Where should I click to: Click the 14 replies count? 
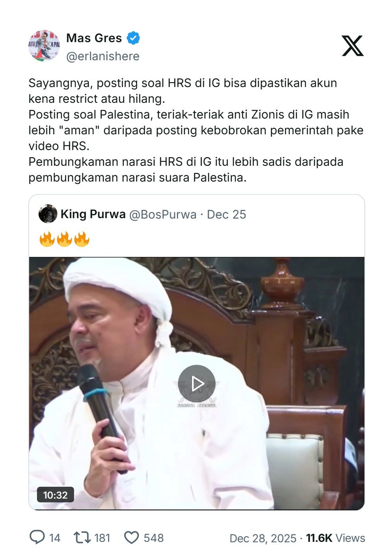pyautogui.click(x=55, y=538)
